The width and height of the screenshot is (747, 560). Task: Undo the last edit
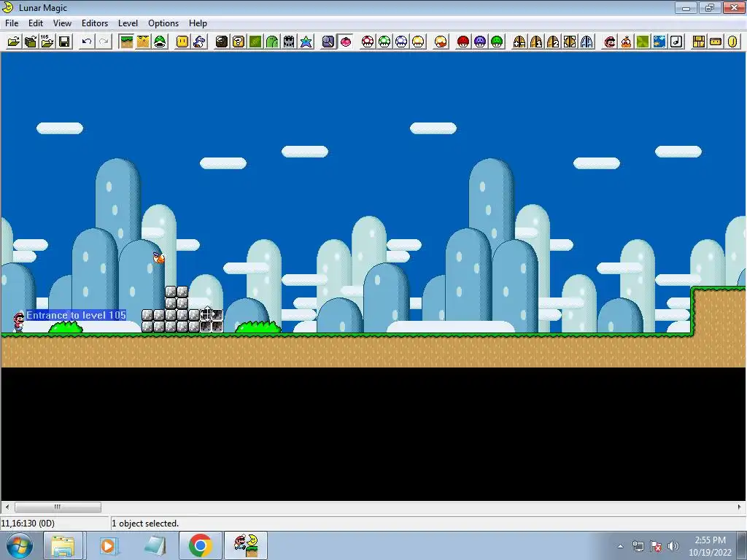pyautogui.click(x=87, y=42)
